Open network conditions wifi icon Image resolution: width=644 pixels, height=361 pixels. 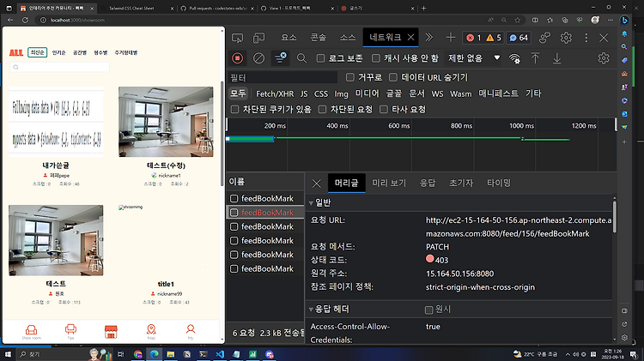pyautogui.click(x=514, y=58)
